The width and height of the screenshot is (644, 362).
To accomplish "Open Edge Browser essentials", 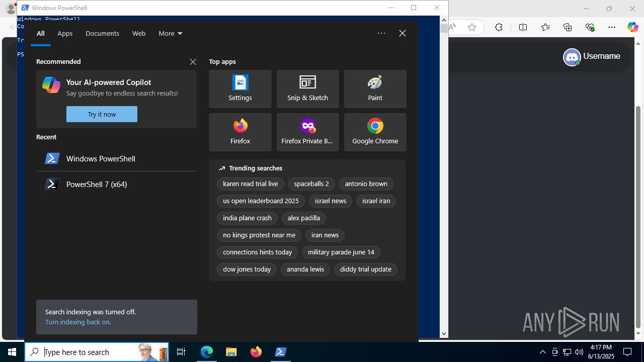I will tap(590, 28).
